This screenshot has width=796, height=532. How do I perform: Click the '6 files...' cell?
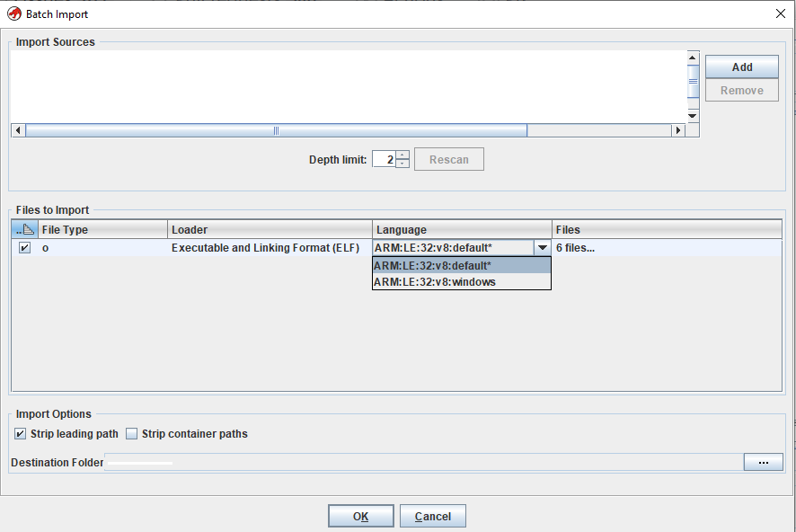point(667,248)
